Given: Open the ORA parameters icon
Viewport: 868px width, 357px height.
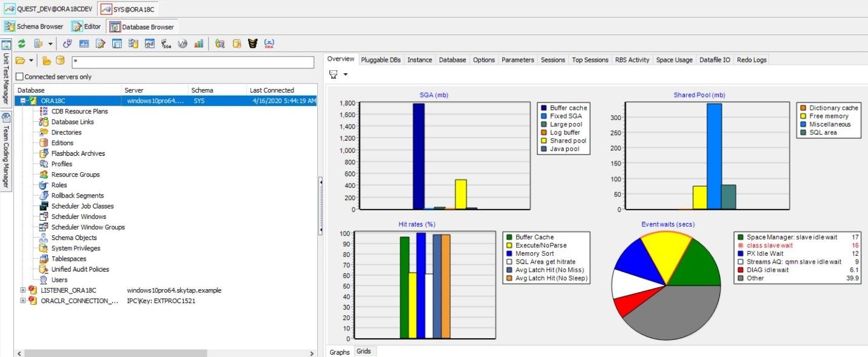Looking at the screenshot, I should [x=269, y=44].
